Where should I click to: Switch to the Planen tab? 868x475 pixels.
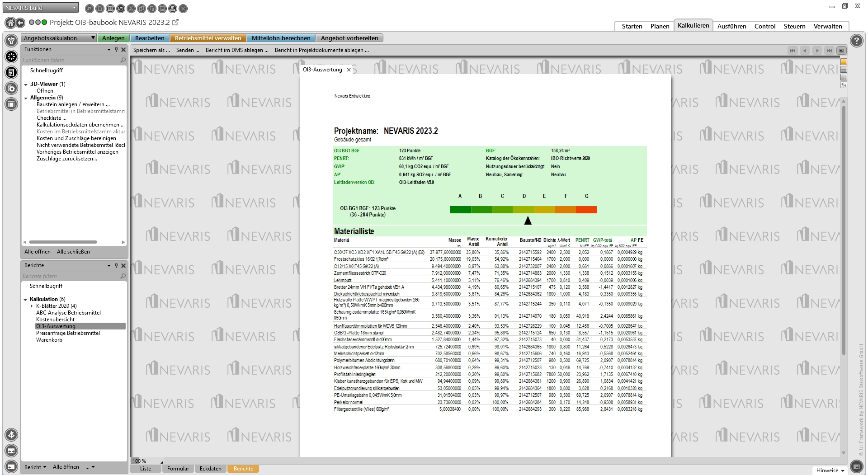pos(660,26)
